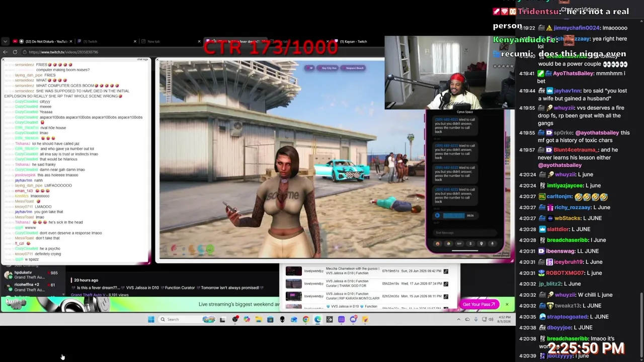
Task: Dismiss the live streaming weekend banner
Action: (x=507, y=304)
